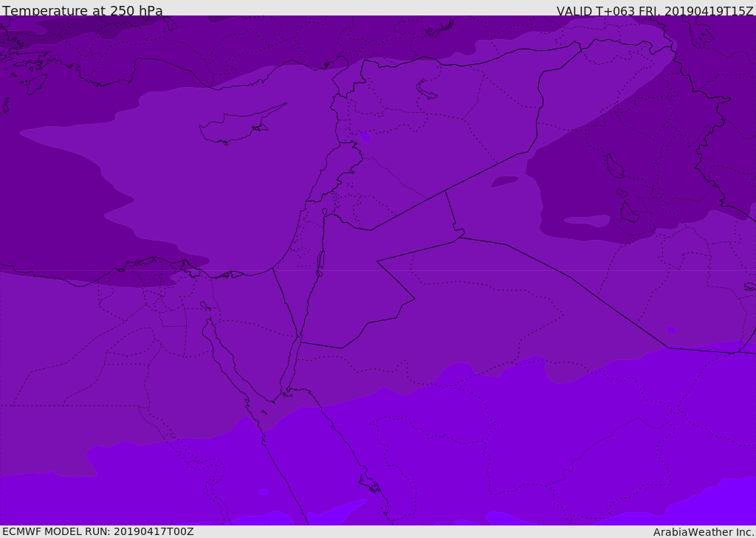
Task: Click the small lake outline in northern Syria
Action: click(x=425, y=89)
